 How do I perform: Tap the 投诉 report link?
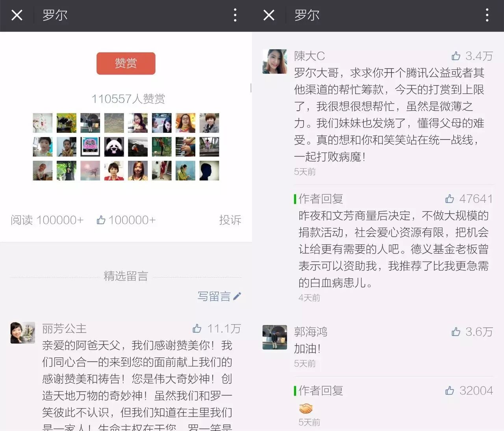(230, 220)
